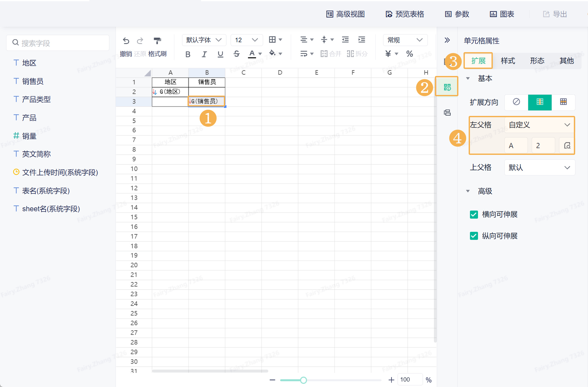588x387 pixels.
Task: Uncheck the 纵向可伸展 checkbox
Action: coord(474,236)
